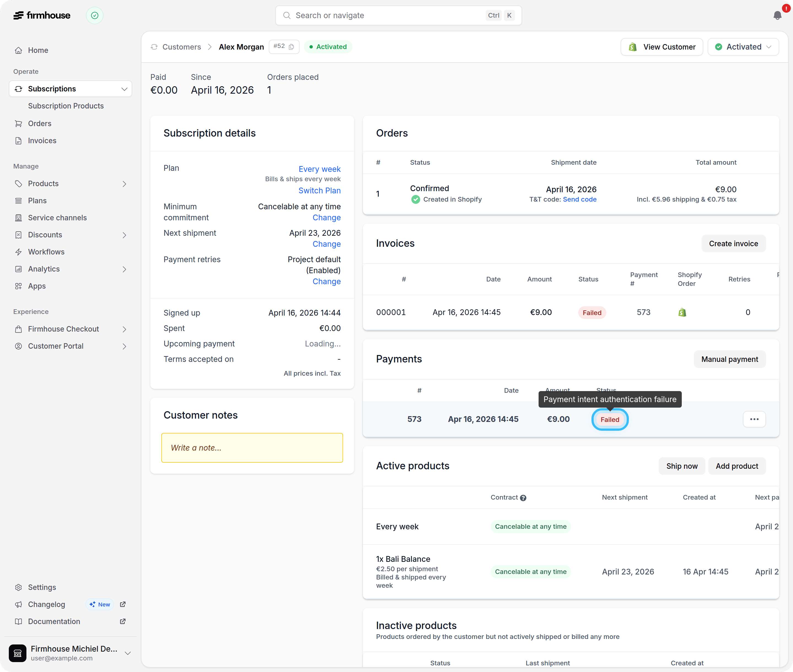Open the Activated status dropdown
Screen dimensions: 793x672
click(743, 47)
